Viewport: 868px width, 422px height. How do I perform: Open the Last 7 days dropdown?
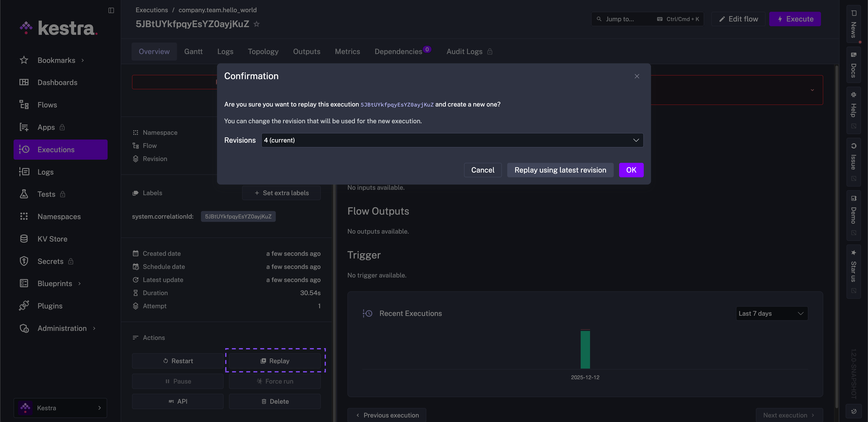point(771,313)
